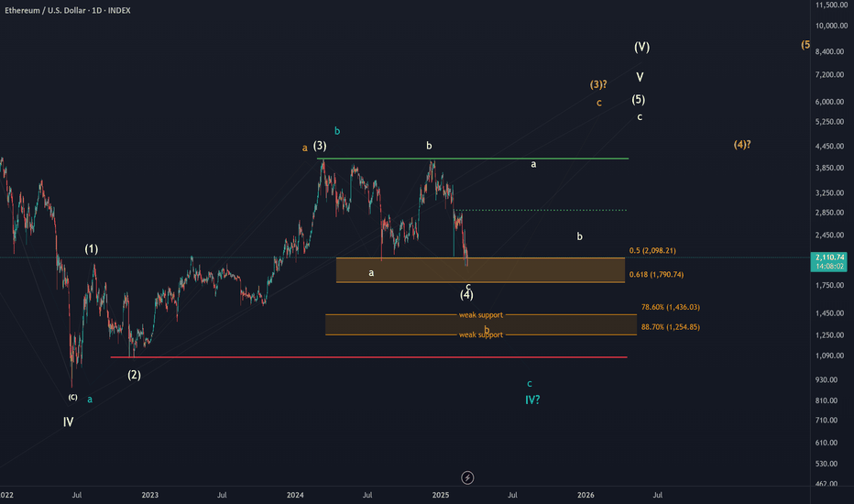The width and height of the screenshot is (854, 504).
Task: Click the 2023 label on the time axis
Action: [149, 495]
